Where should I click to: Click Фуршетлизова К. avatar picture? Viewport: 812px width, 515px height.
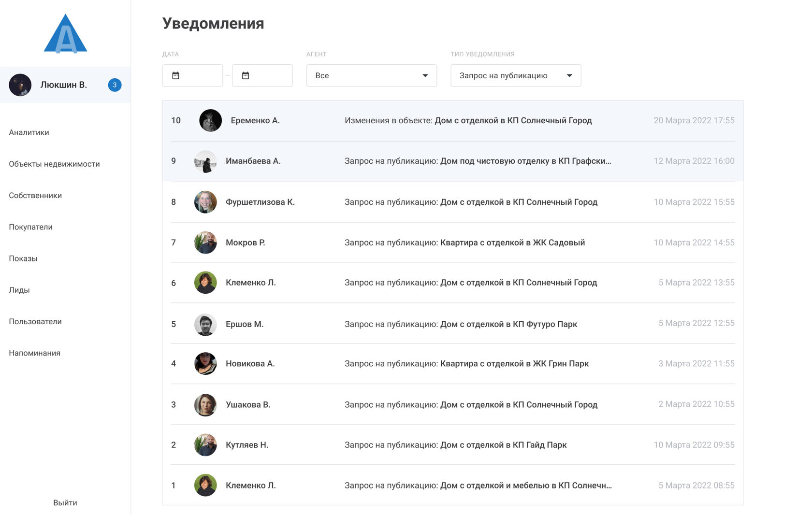[x=205, y=202]
